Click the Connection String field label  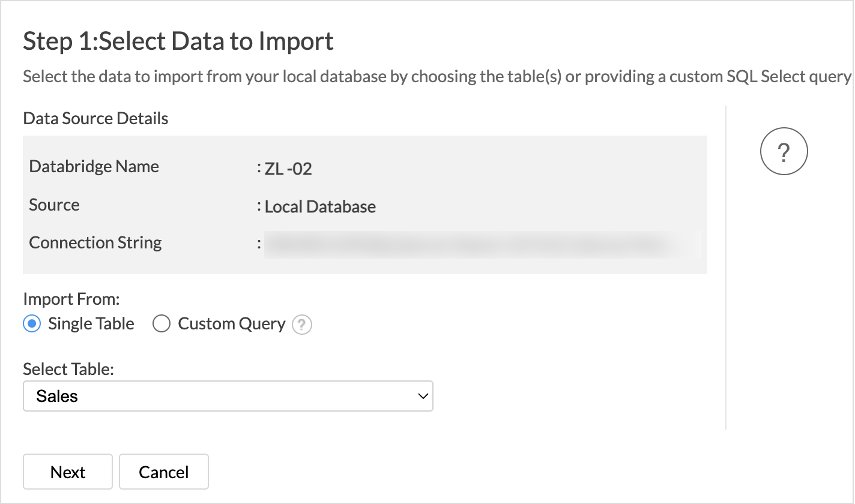95,242
